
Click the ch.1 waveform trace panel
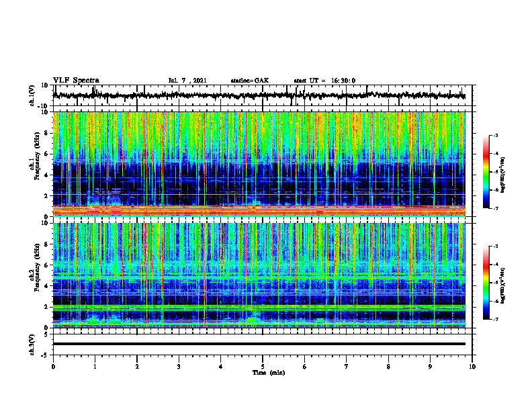pos(262,95)
